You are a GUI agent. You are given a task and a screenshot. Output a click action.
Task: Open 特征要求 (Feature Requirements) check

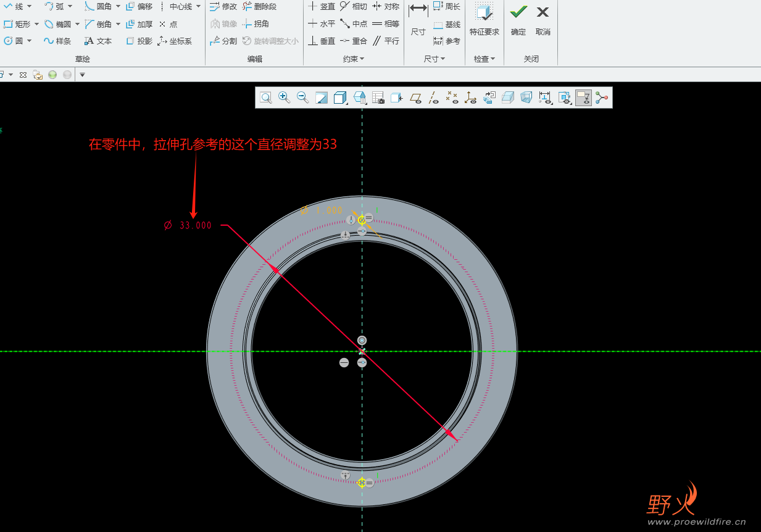[x=484, y=20]
